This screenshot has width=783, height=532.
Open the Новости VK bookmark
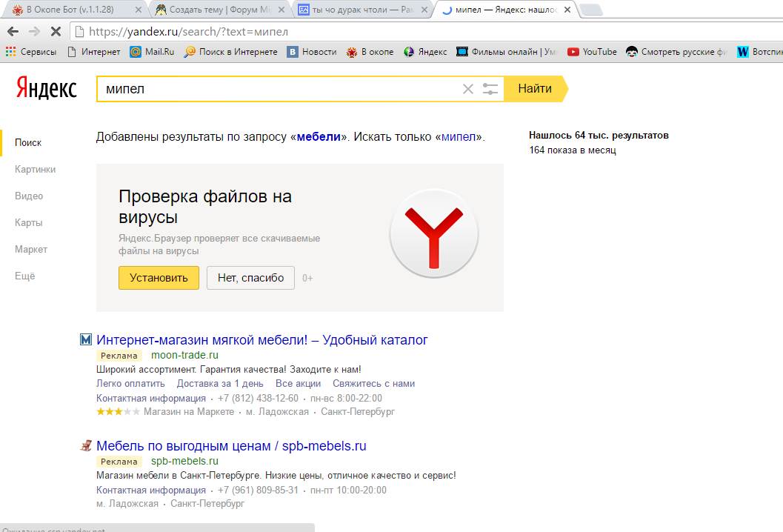(312, 51)
